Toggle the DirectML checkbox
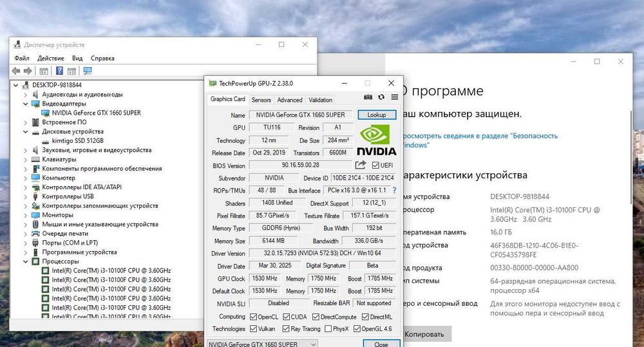644x347 pixels. click(x=365, y=317)
